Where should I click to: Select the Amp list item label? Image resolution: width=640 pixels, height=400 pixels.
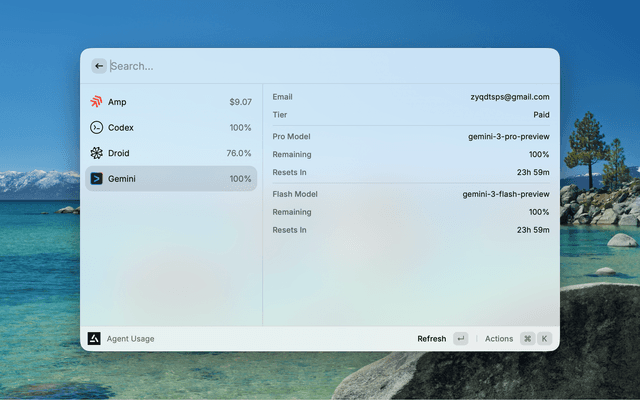(117, 102)
